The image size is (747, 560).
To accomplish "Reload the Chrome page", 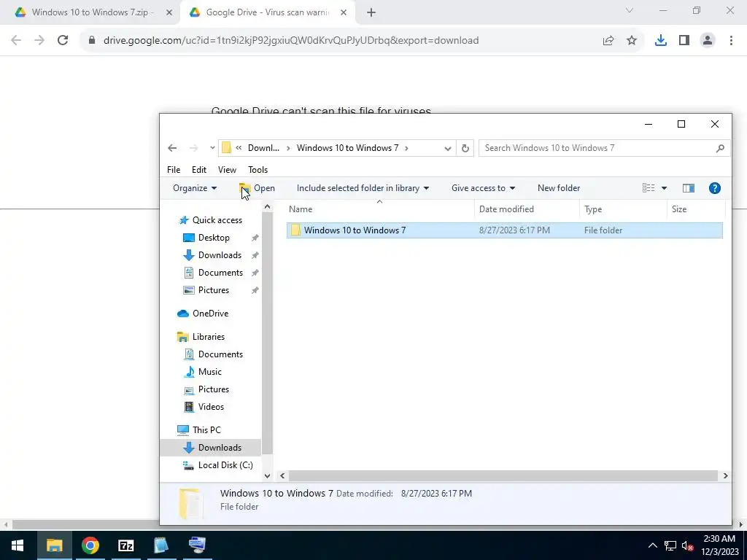I will 63,41.
